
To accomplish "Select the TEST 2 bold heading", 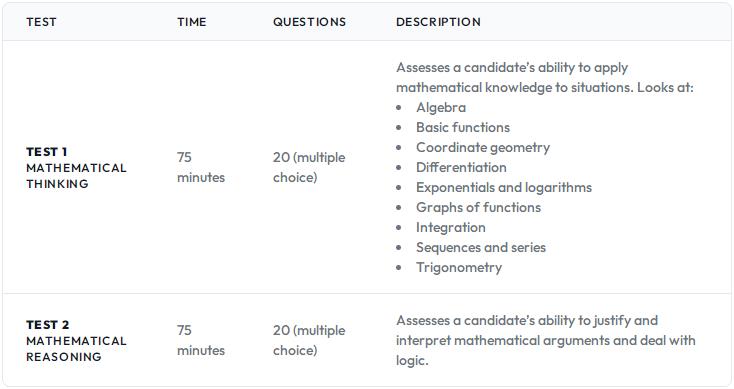I will coord(48,325).
